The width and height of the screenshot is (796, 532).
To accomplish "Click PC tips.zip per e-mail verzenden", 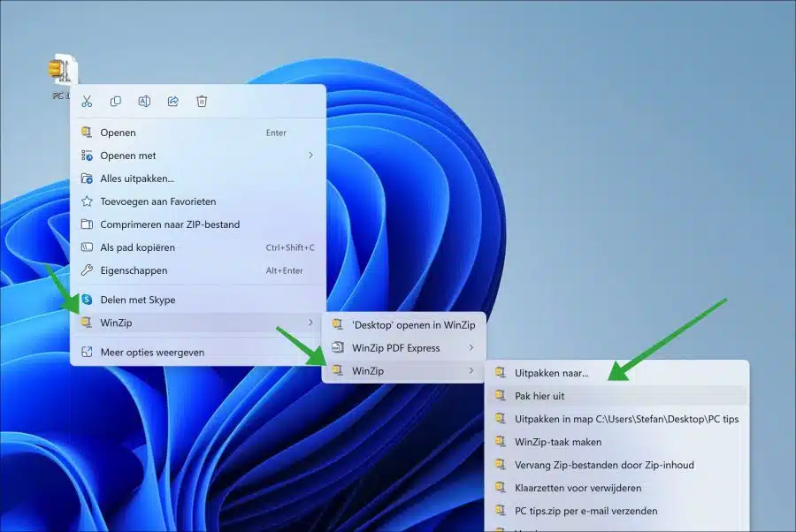I will click(616, 511).
